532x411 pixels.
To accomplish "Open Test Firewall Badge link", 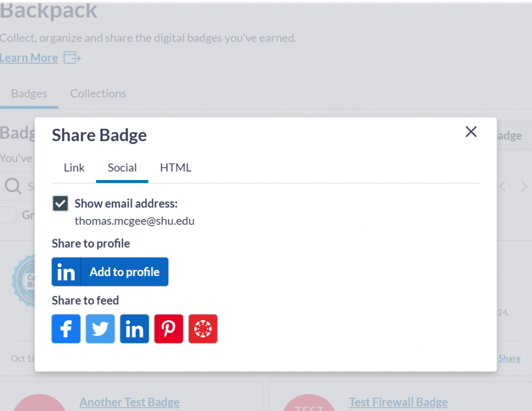I will [x=398, y=402].
